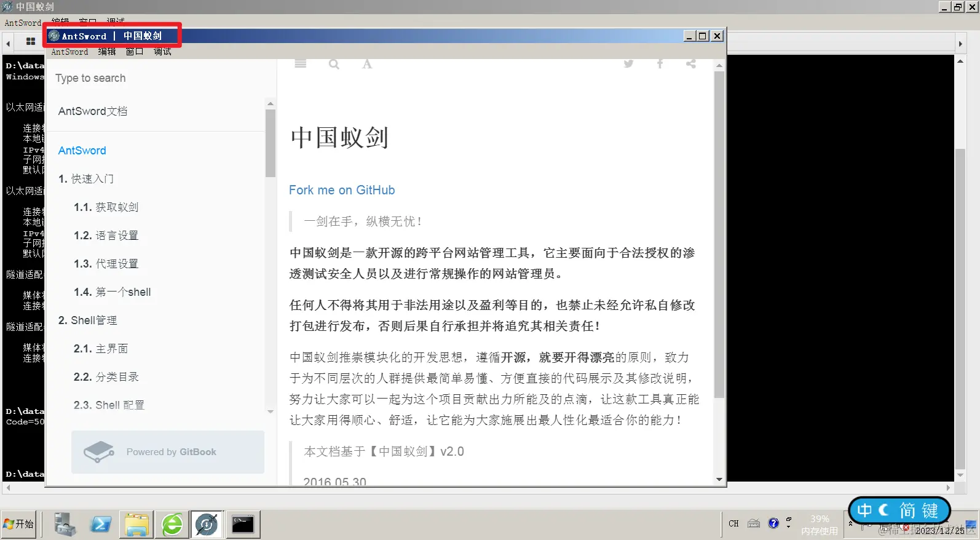Click document scrollbar up arrow
Viewport: 980px width, 540px height.
pyautogui.click(x=719, y=65)
